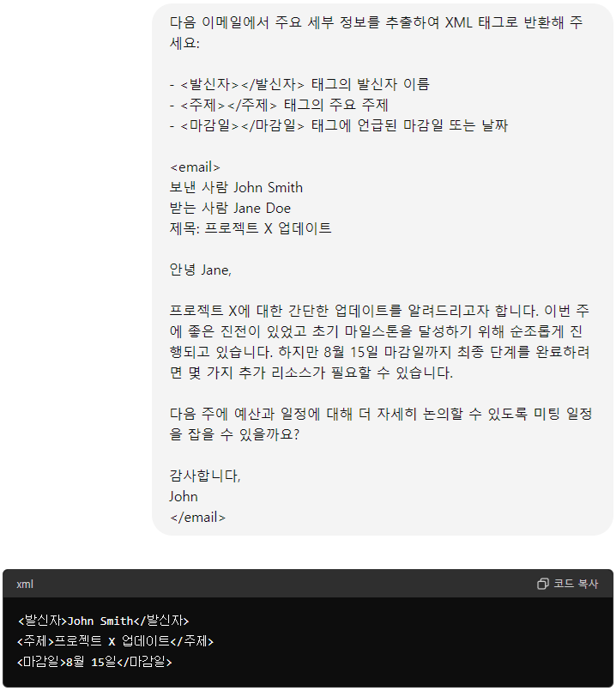The width and height of the screenshot is (616, 691).
Task: Click the 제목: 프로젝트 X 업데이트 line
Action: point(251,228)
